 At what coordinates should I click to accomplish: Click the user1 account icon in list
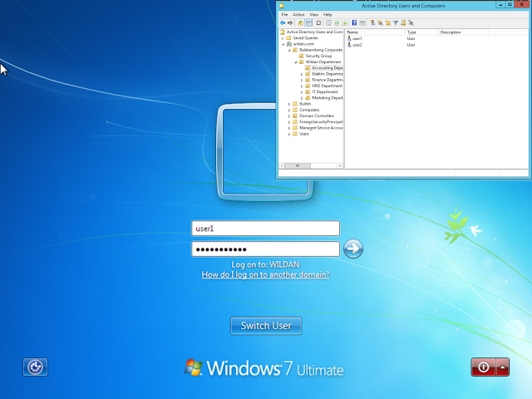point(349,38)
